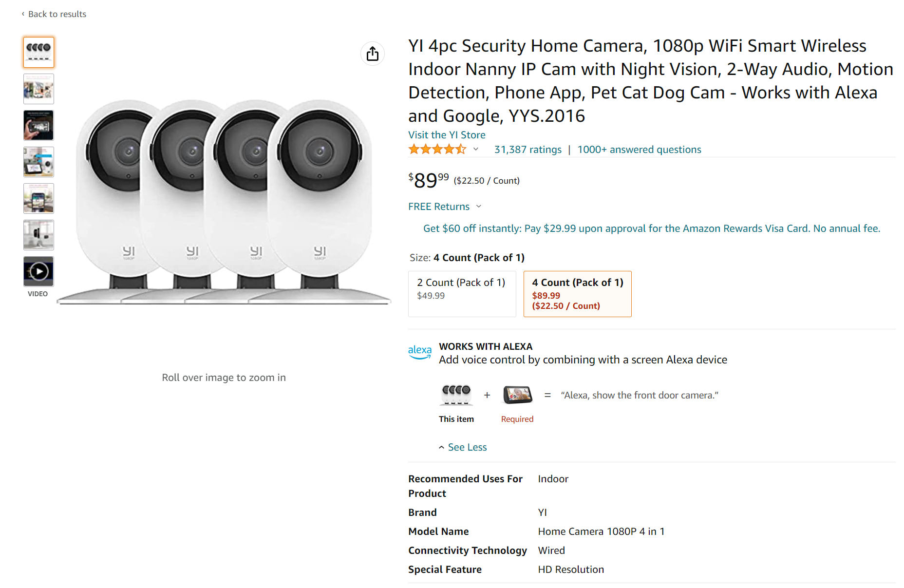Click the share icon above product image

pyautogui.click(x=373, y=54)
